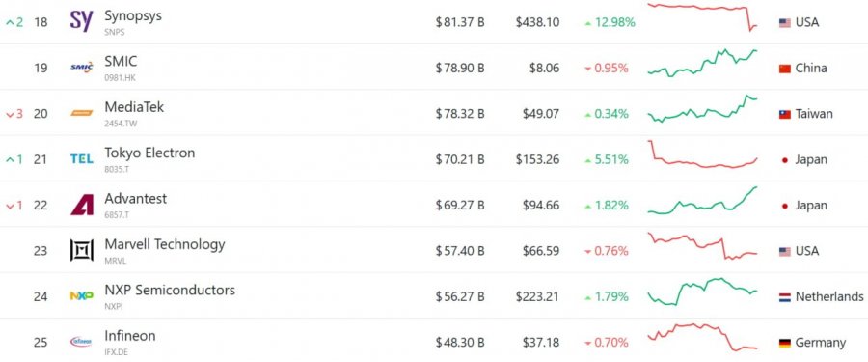This screenshot has width=868, height=362.
Task: Click the MediaTek orange logo icon
Action: pos(81,113)
